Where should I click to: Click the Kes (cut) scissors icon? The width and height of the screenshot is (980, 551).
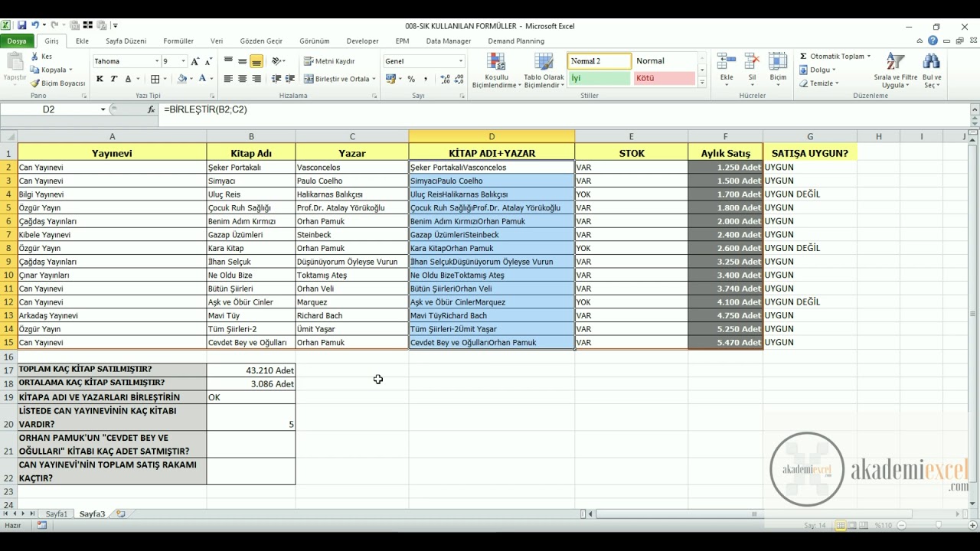coord(35,57)
